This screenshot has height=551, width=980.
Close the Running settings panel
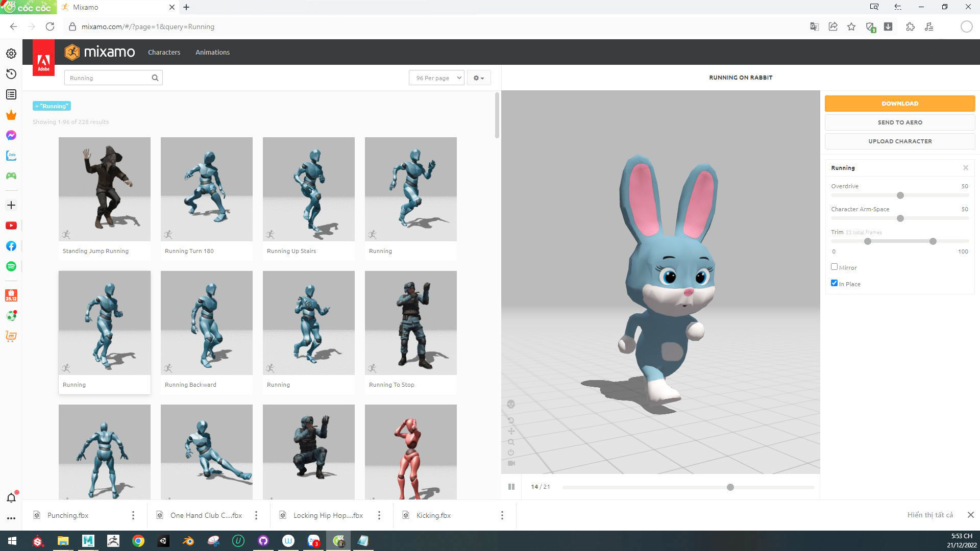point(965,168)
